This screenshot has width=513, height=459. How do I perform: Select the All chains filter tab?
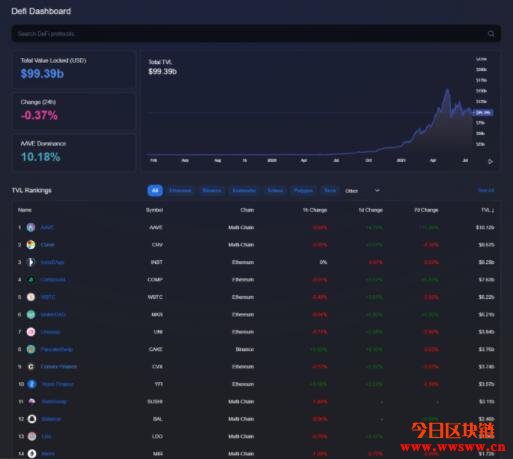(x=155, y=190)
